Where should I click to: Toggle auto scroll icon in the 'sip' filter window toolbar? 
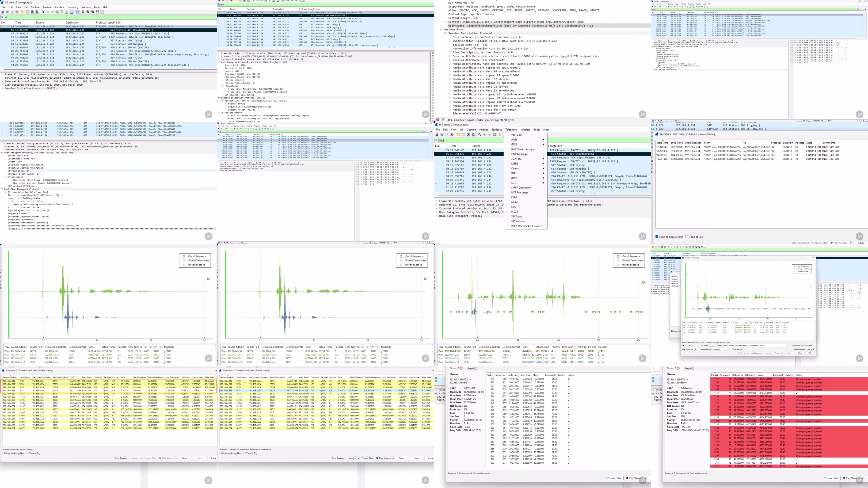[71, 12]
